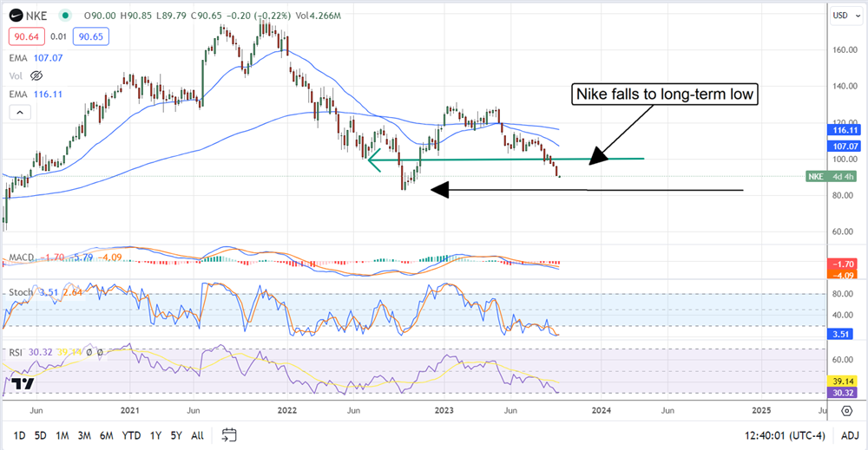Click the green market status dot
868x450 pixels.
[x=67, y=16]
